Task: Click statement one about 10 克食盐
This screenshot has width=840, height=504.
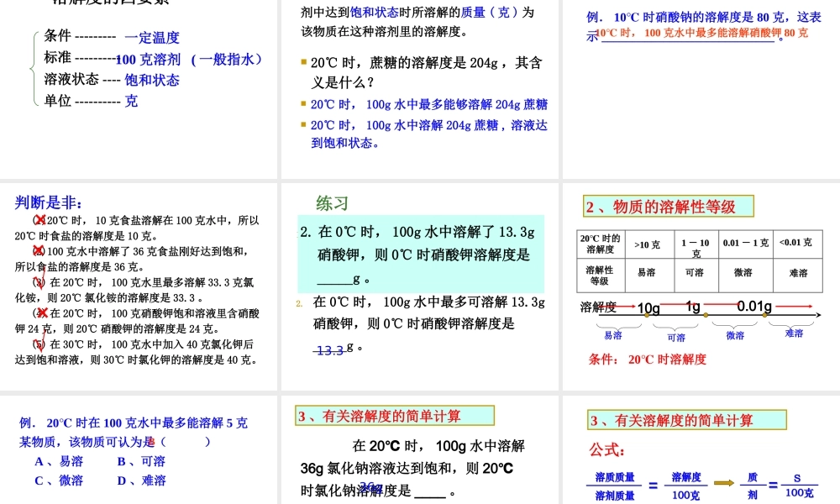Action: [137, 228]
